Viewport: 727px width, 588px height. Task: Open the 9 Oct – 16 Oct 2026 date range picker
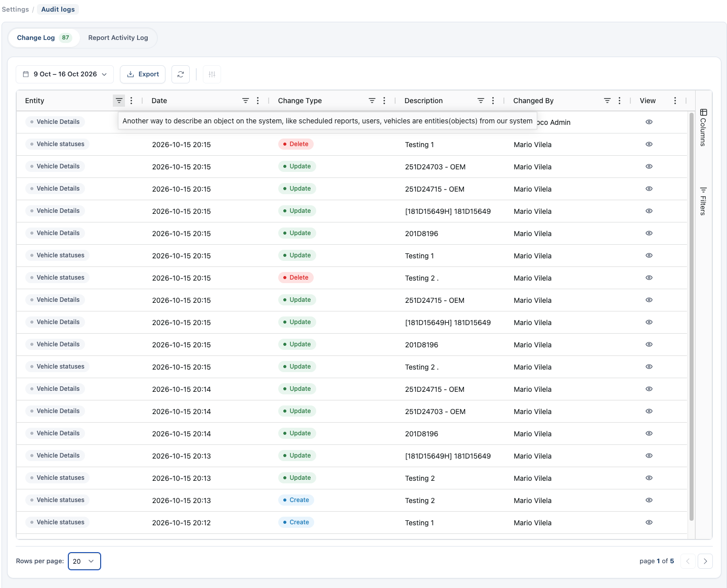click(x=65, y=74)
